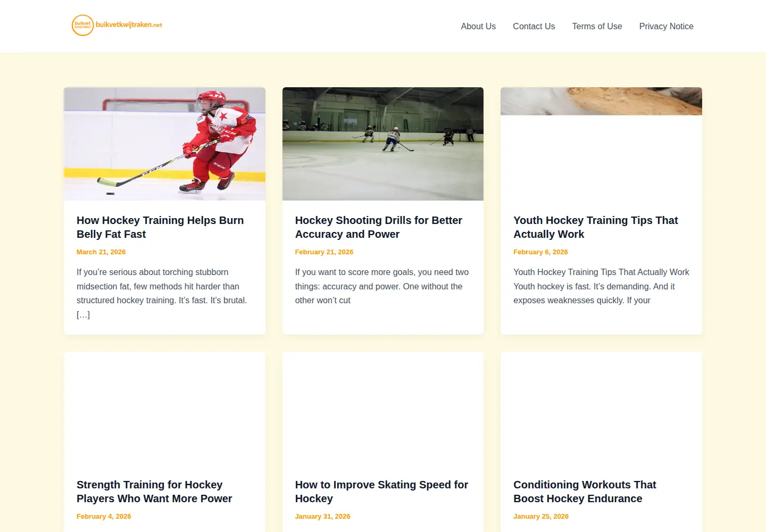Read How to Improve Skating Speed for Hockey
Viewport: 766px width, 532px height.
point(381,492)
